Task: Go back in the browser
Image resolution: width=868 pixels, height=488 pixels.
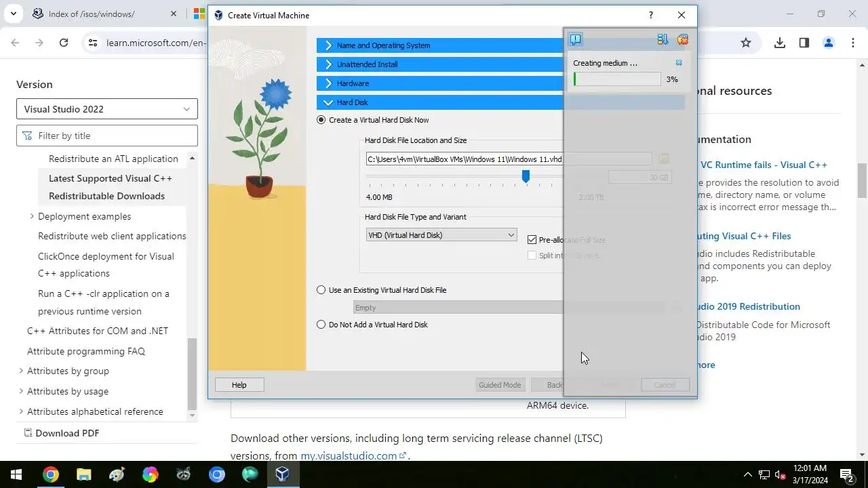Action: [x=15, y=43]
